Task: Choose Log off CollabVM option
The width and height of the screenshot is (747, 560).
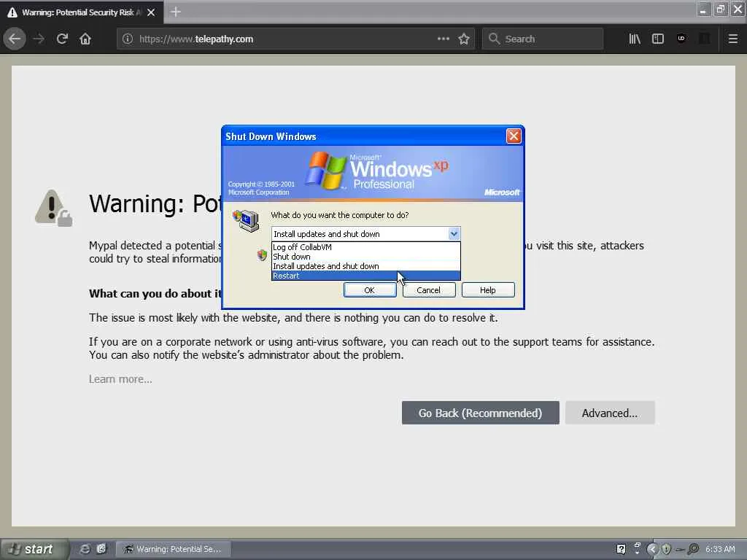Action: point(366,247)
